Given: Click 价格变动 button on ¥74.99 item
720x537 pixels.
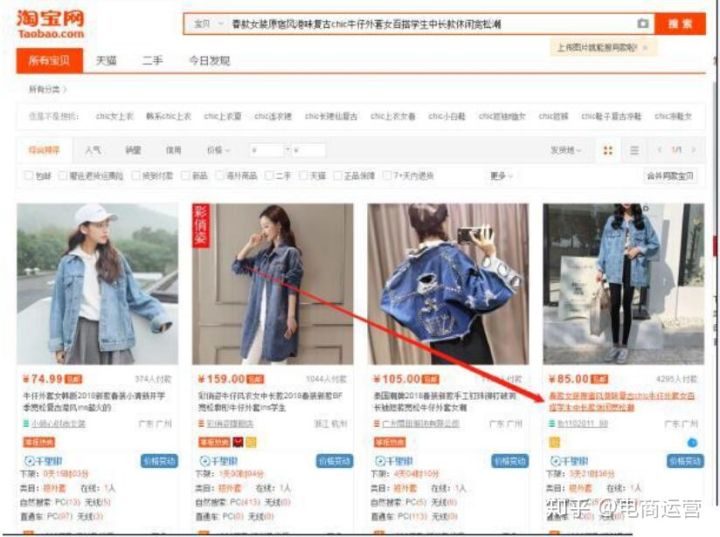Looking at the screenshot, I should point(159,461).
